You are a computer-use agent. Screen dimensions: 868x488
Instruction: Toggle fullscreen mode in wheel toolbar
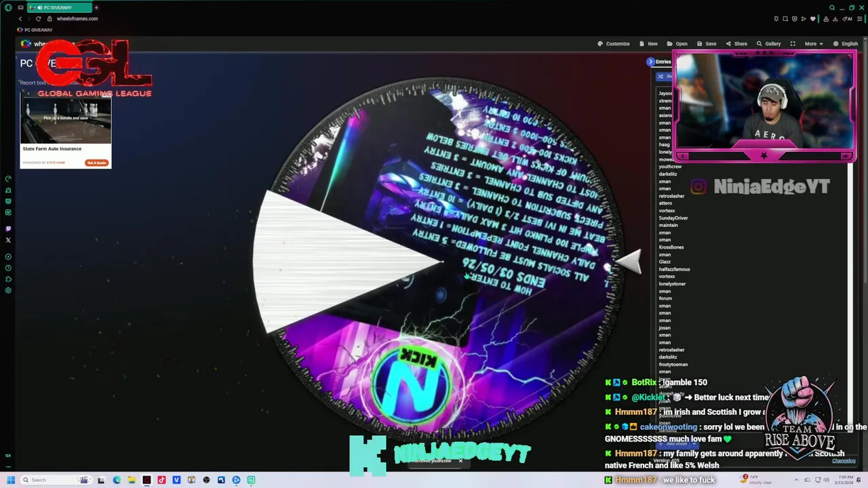pos(793,43)
